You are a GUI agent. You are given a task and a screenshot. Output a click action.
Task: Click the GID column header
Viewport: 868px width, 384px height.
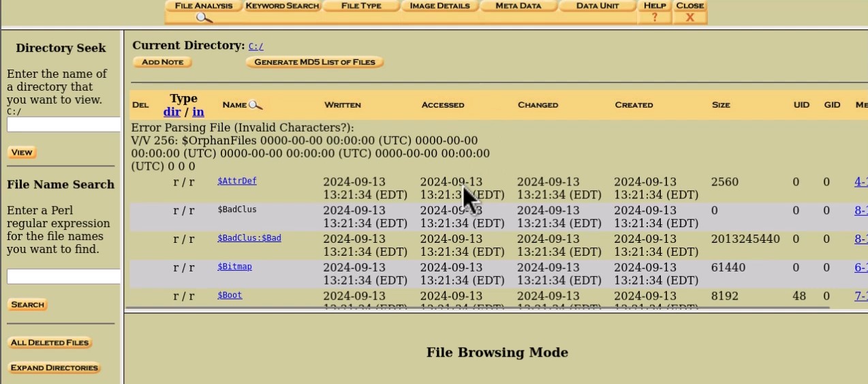tap(832, 105)
